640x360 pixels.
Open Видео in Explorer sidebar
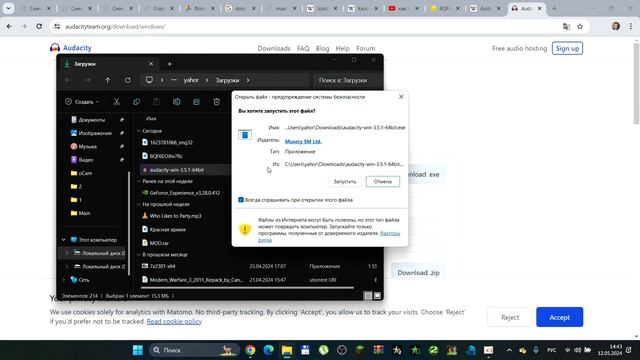click(x=86, y=160)
